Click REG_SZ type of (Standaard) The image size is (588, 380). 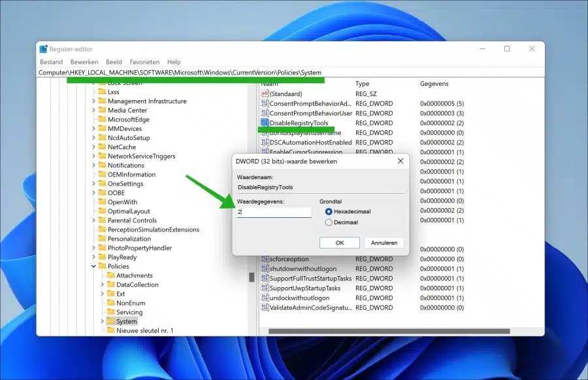pos(366,94)
